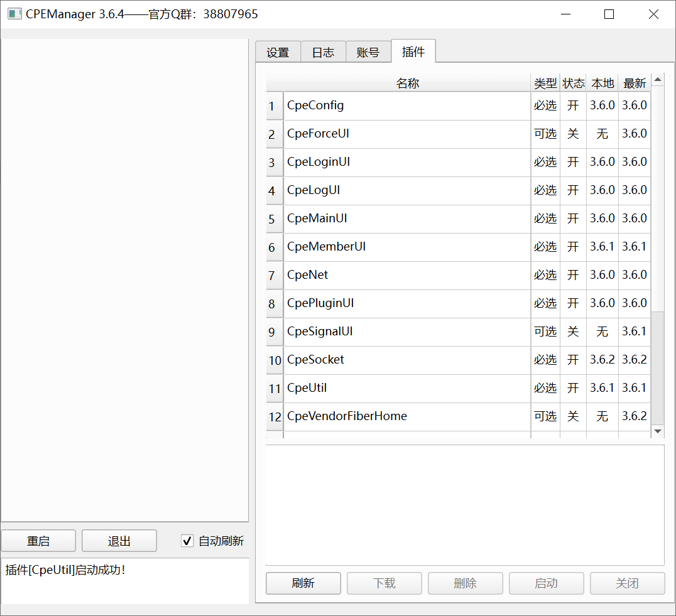The image size is (676, 616).
Task: Click the CPEManager app icon in title bar
Action: (x=14, y=14)
